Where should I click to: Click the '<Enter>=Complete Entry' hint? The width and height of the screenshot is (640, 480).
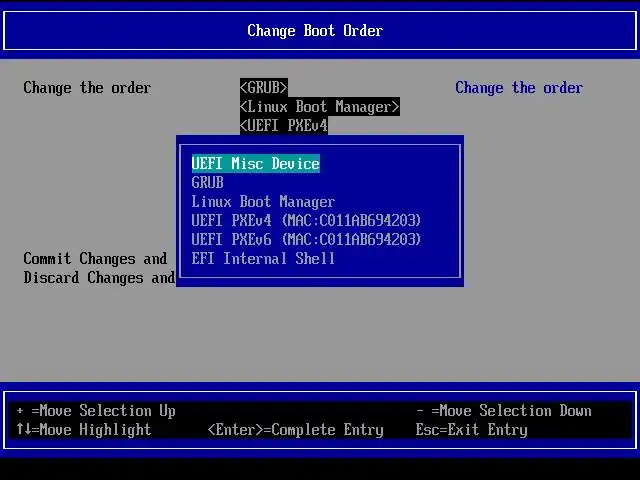pyautogui.click(x=296, y=429)
